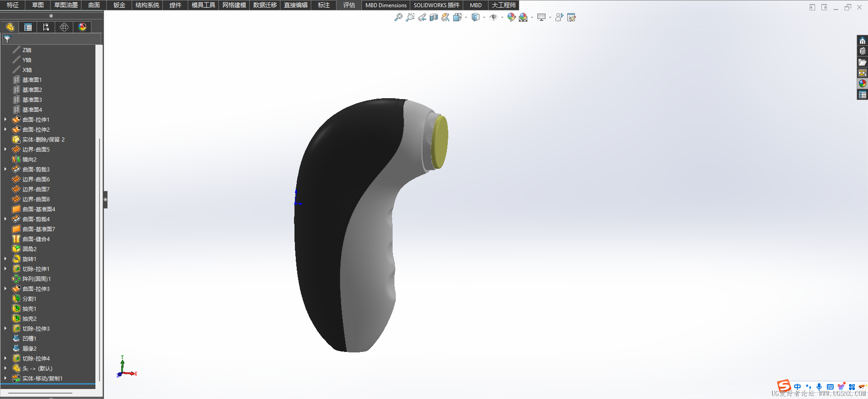Open Appearances task pane color ball icon
The width and height of the screenshot is (868, 399).
click(x=863, y=84)
